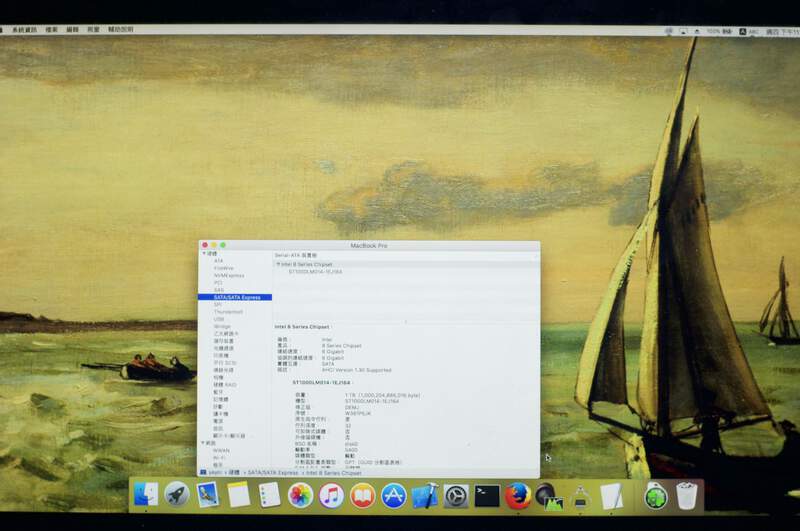Select ATA in the hardware sidebar

coord(218,261)
